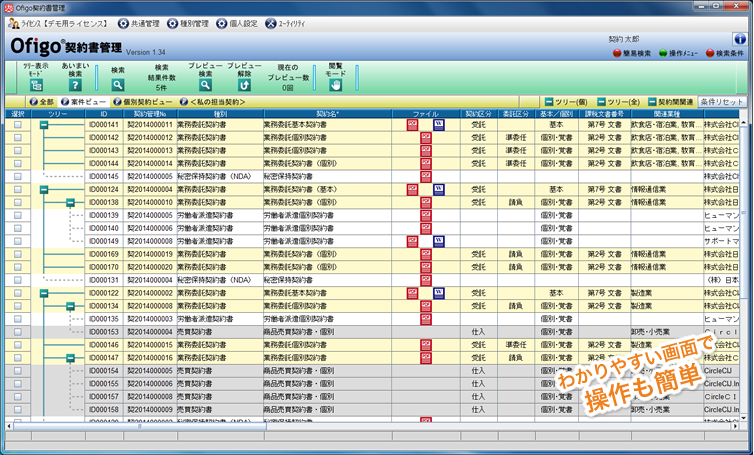Open the red PDF file icon for ID000141
Image resolution: width=754 pixels, height=455 pixels.
411,125
